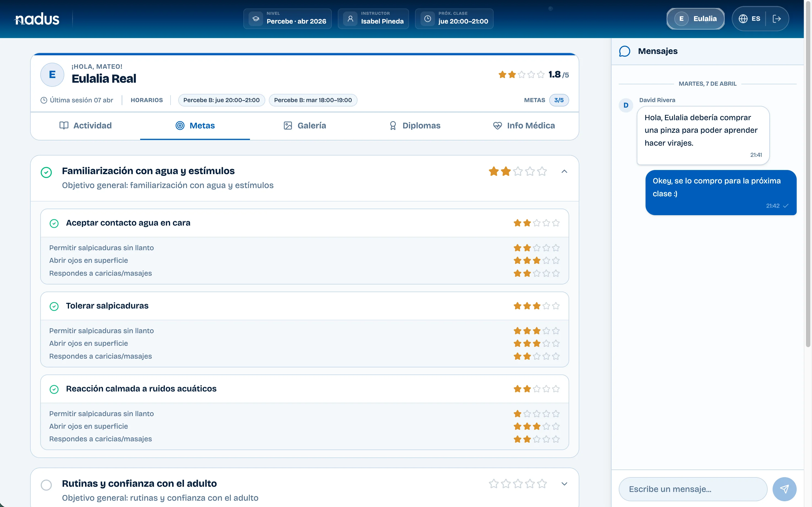Click the nadus logo
The height and width of the screenshot is (507, 812).
point(37,19)
